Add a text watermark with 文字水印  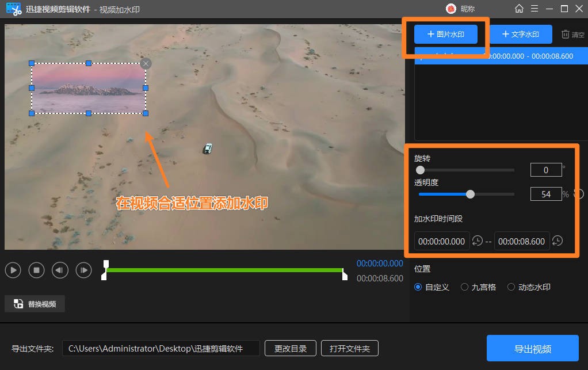coord(520,35)
